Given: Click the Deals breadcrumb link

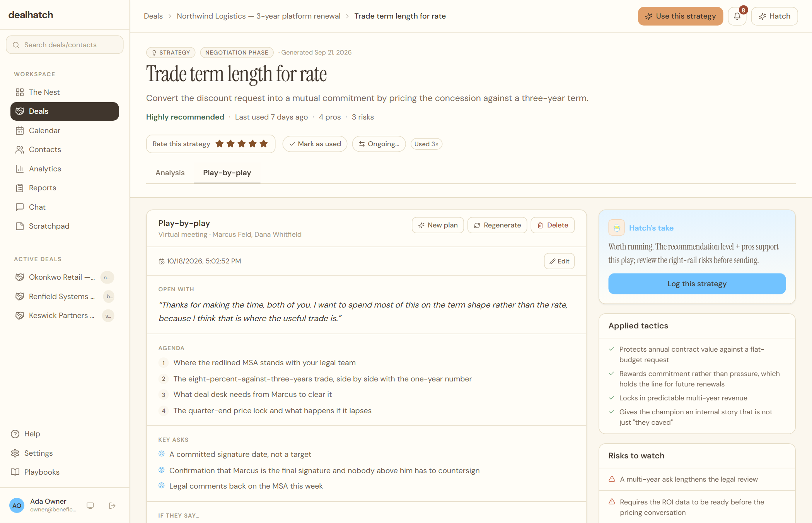Looking at the screenshot, I should click(x=153, y=16).
